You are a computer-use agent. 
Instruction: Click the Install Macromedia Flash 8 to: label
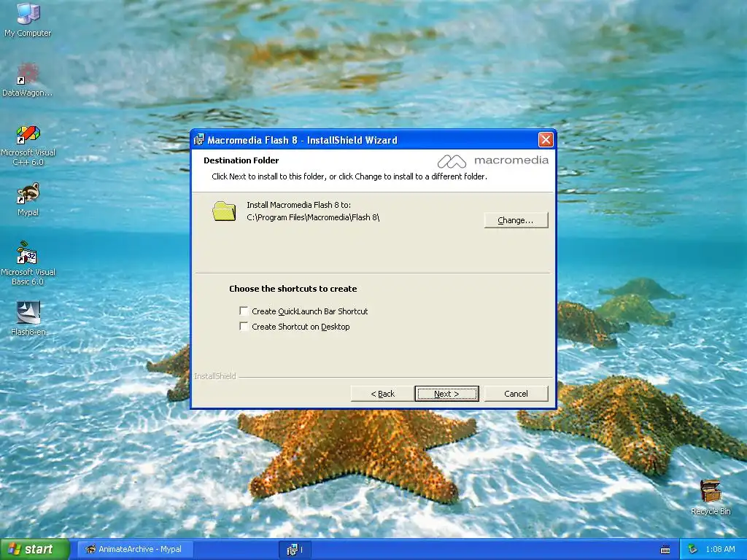pyautogui.click(x=298, y=205)
